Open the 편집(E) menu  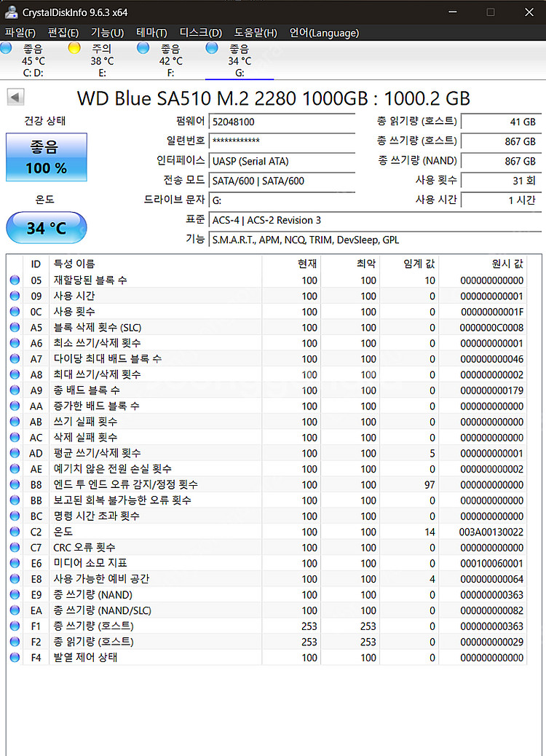click(63, 33)
